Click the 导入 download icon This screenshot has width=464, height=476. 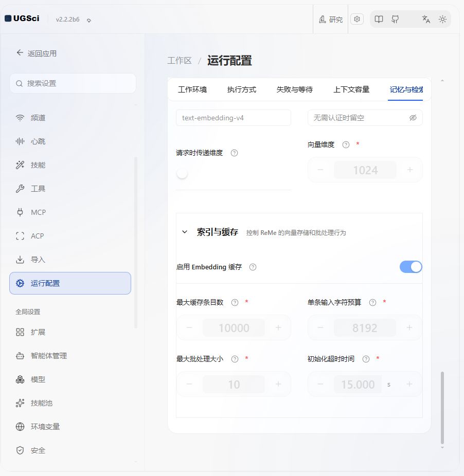point(20,260)
